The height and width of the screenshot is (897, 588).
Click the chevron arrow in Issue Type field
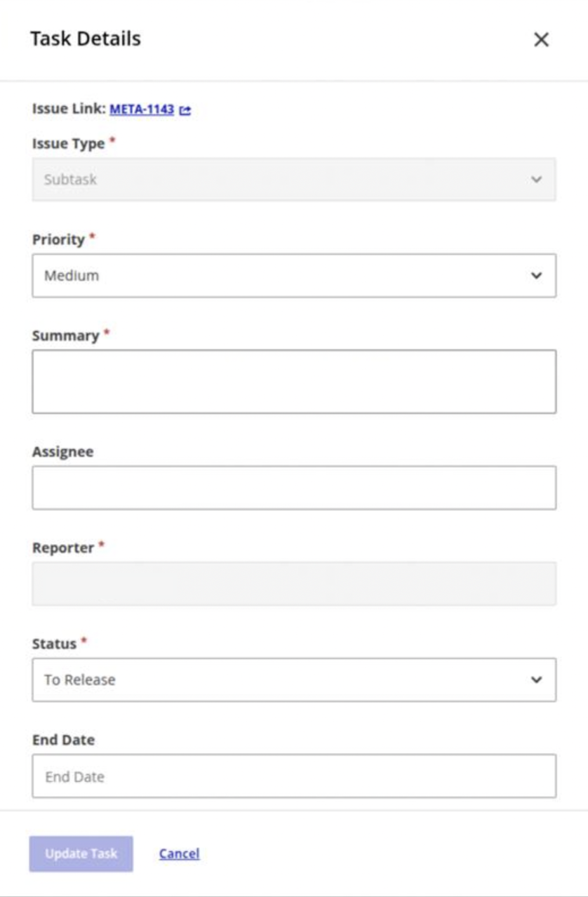(536, 180)
